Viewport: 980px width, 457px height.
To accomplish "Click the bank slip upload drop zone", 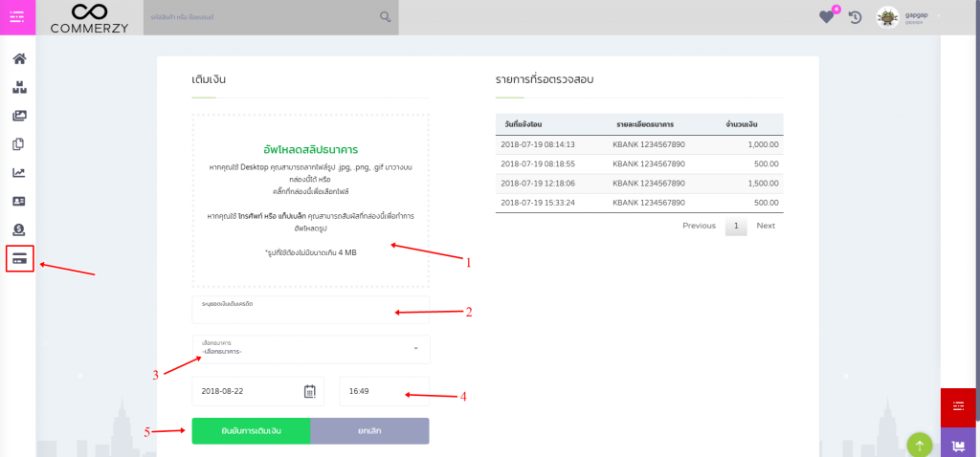I will [x=311, y=201].
